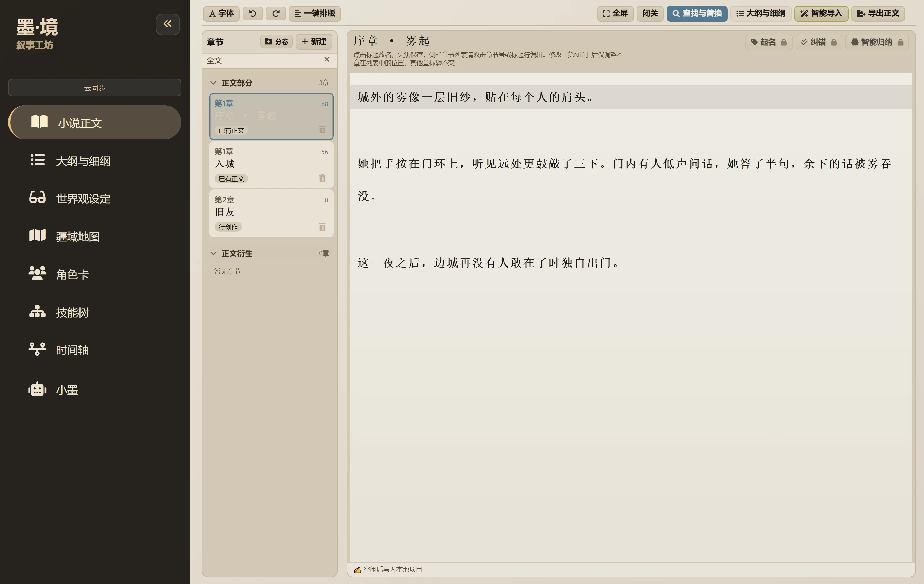Click the 第2章 label on 旧友 card
Viewport: 924px width, 584px height.
click(x=224, y=199)
